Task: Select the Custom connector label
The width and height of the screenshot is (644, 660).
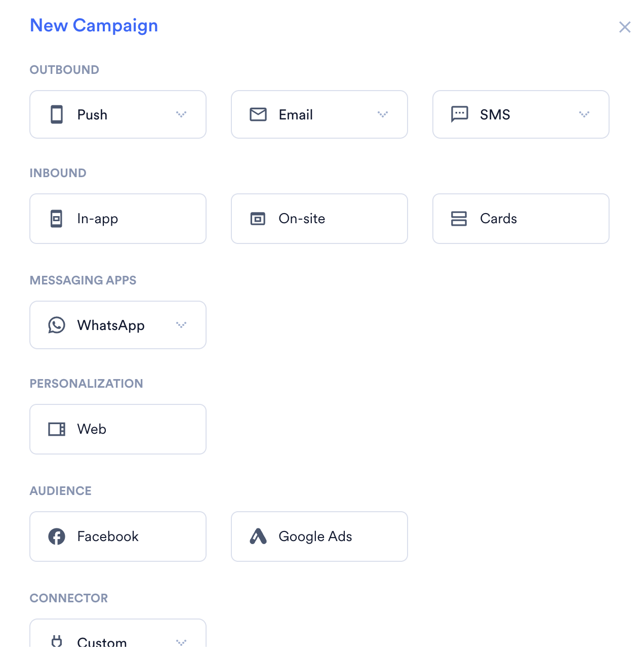Action: click(x=102, y=642)
